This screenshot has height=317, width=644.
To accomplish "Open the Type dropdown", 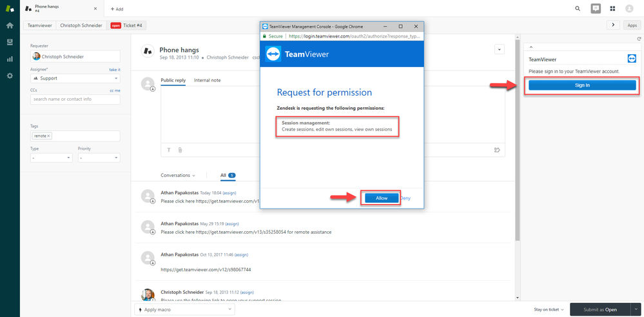I will [x=52, y=158].
